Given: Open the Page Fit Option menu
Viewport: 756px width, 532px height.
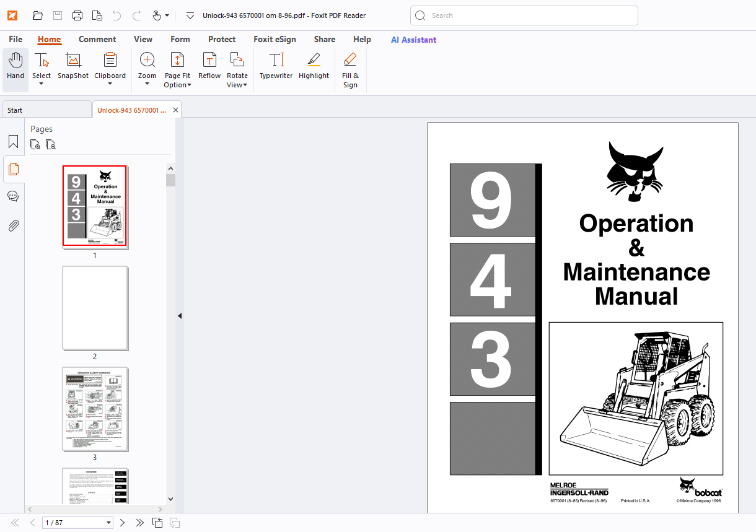Looking at the screenshot, I should [x=177, y=70].
